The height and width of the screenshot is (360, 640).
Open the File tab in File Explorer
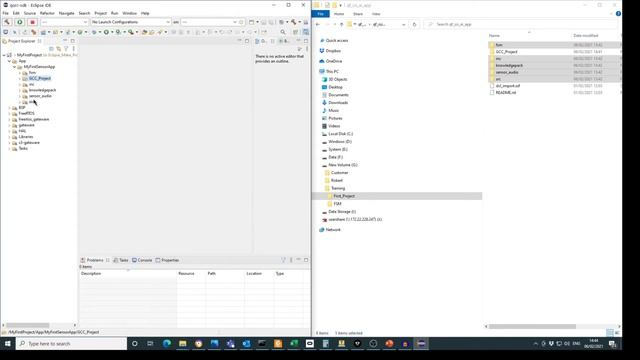pos(320,14)
